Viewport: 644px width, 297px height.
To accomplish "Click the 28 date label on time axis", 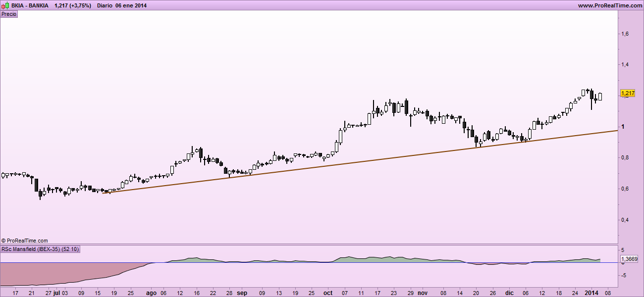I will (230, 293).
